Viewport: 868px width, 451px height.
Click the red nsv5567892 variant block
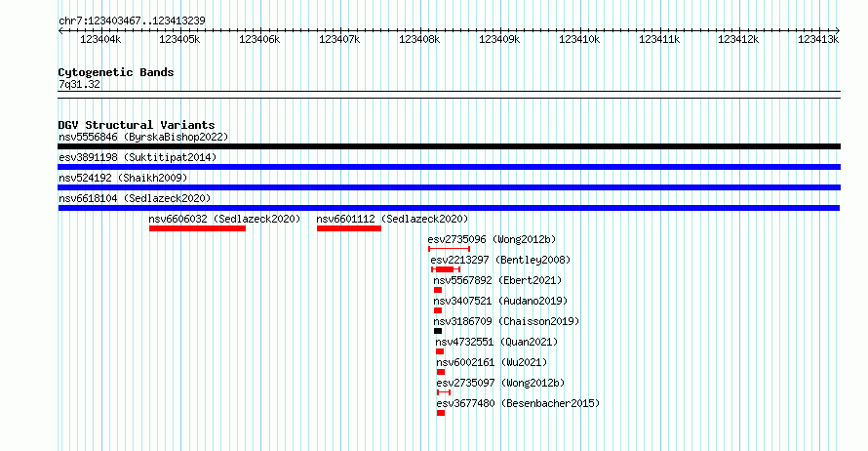point(438,290)
